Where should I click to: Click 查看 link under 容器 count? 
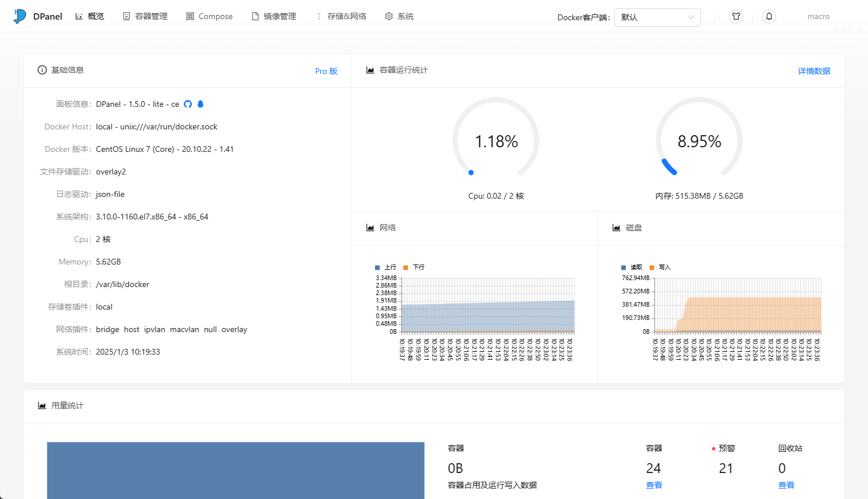(654, 485)
